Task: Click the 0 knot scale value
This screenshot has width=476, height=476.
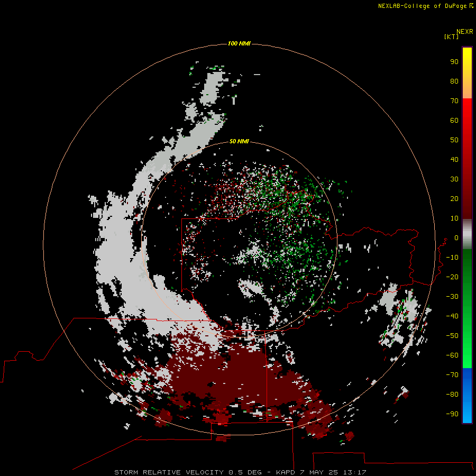Action: pos(456,237)
